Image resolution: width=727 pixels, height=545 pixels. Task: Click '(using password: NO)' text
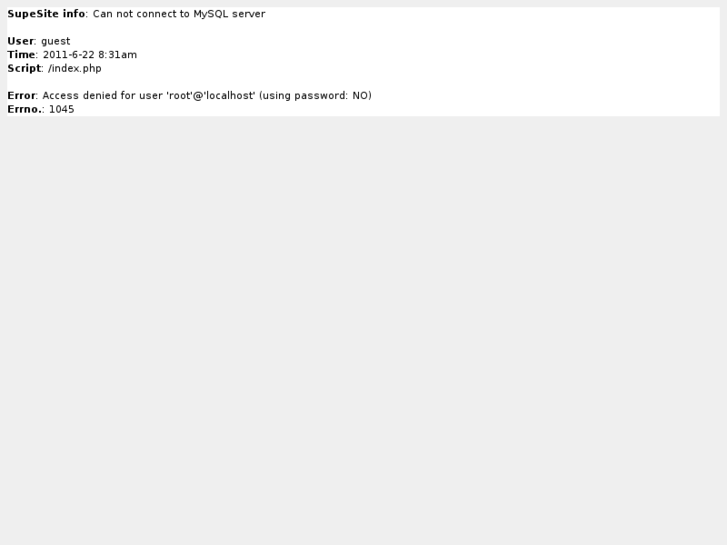click(315, 96)
